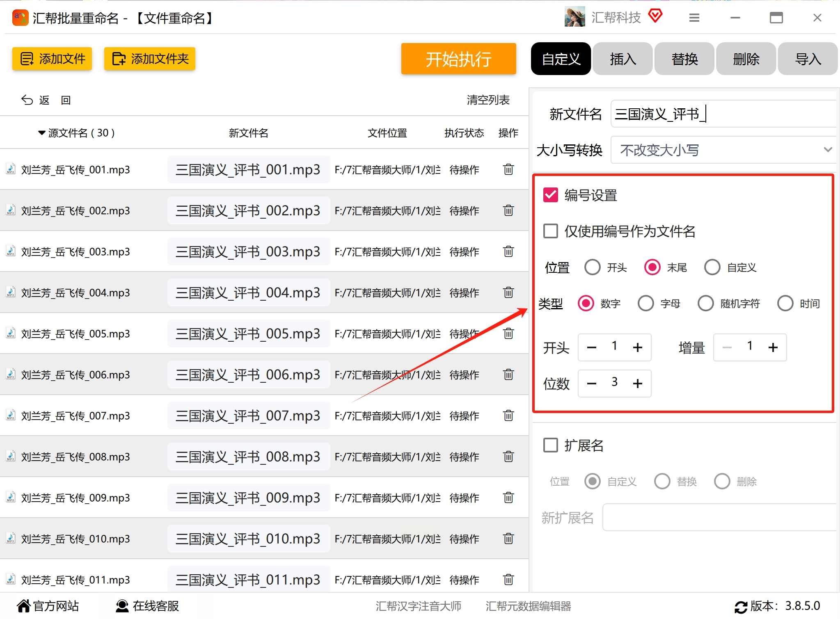Increase 位数 digits with plus button
Viewport: 840px width, 619px height.
click(x=637, y=384)
